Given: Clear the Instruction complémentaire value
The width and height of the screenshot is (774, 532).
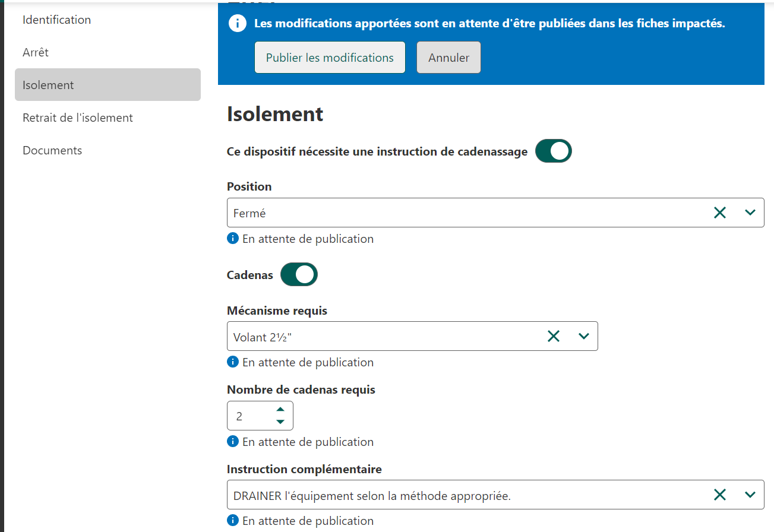Looking at the screenshot, I should tap(719, 495).
